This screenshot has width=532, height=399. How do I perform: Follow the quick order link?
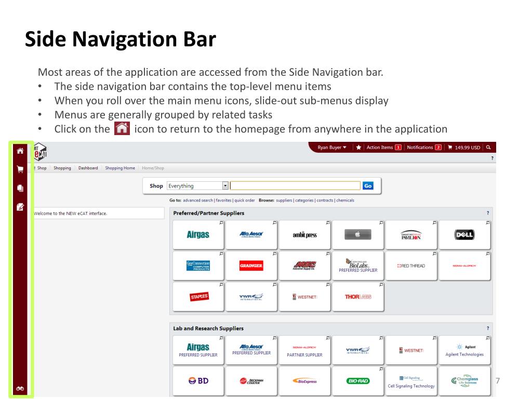(244, 200)
